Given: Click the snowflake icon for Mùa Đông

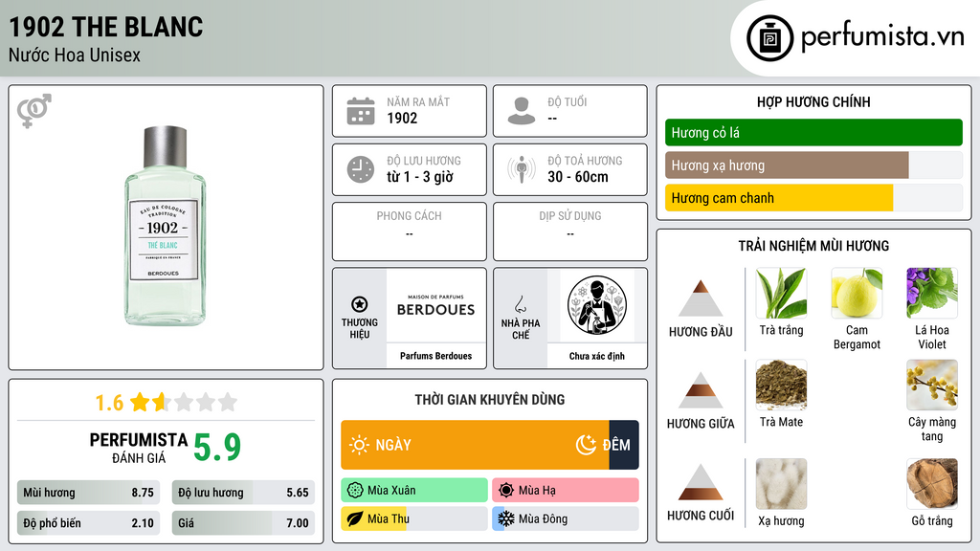Looking at the screenshot, I should click(506, 518).
